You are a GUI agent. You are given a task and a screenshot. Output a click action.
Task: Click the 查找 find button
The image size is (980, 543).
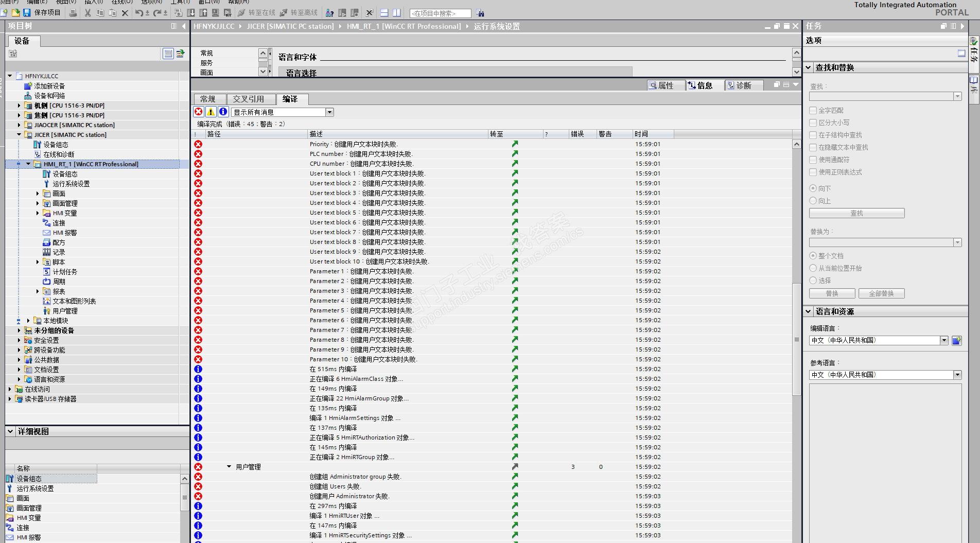coord(856,213)
